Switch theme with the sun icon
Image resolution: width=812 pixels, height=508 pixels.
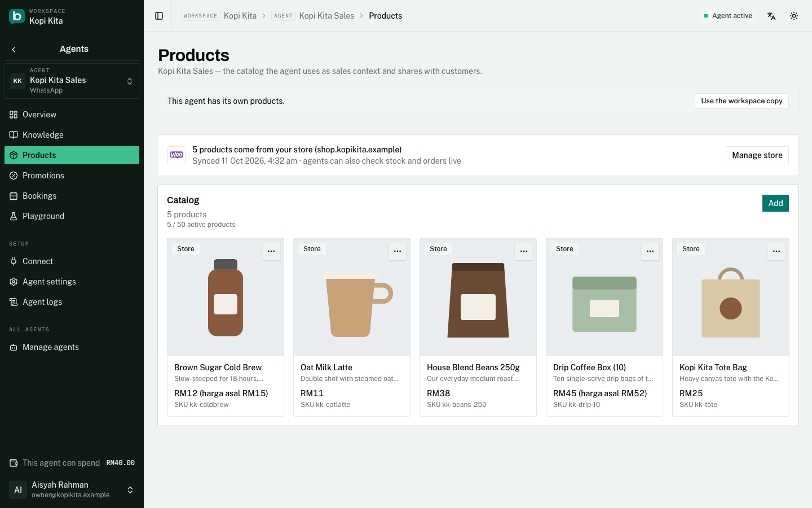tap(794, 16)
